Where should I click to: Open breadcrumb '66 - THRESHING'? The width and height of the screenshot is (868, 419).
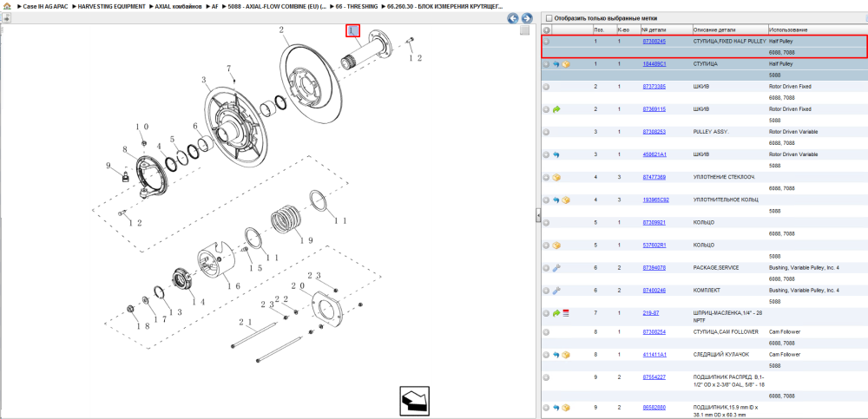pos(357,7)
